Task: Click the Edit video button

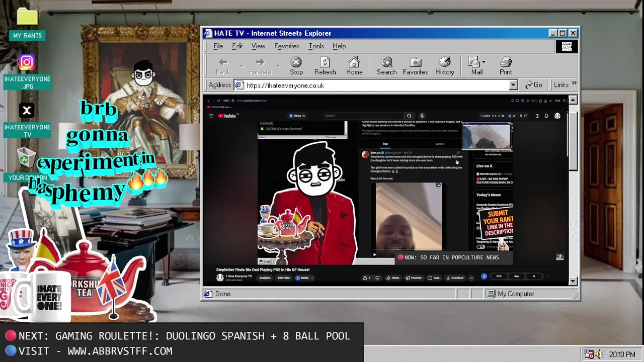Action: (283, 278)
